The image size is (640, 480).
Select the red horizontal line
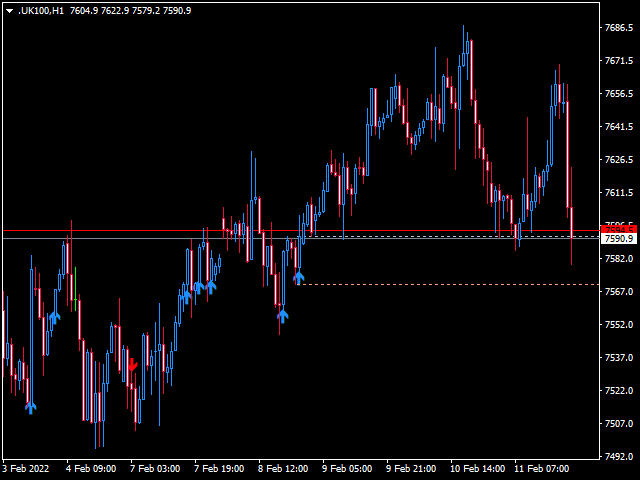(301, 231)
